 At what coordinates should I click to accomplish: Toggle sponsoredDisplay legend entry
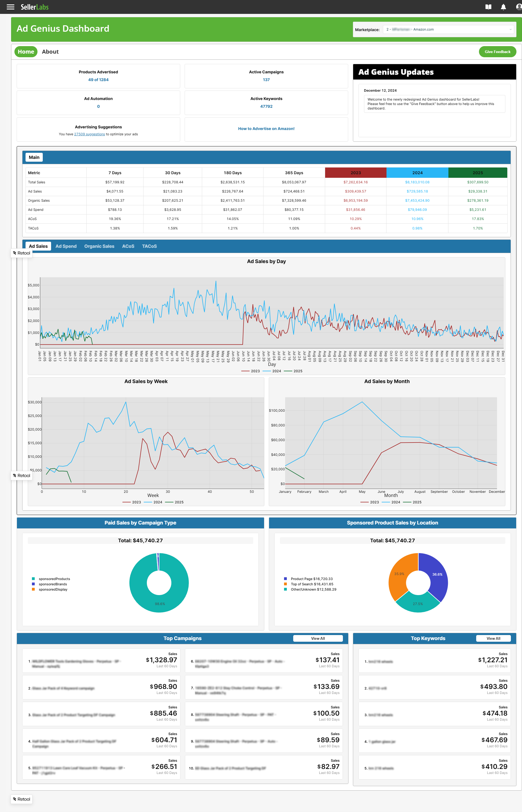pos(49,589)
